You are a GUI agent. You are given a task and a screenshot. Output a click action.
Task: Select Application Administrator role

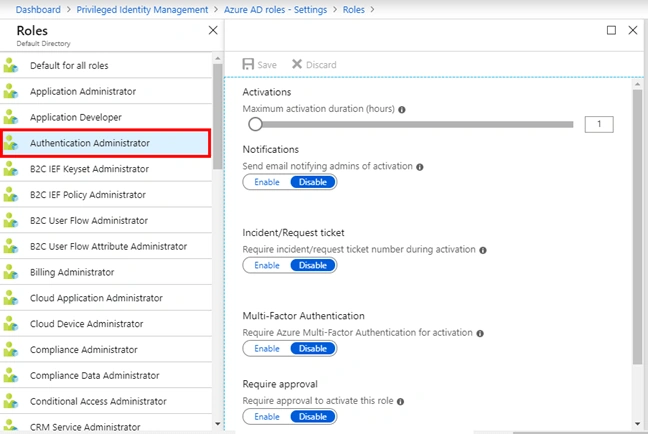106,91
